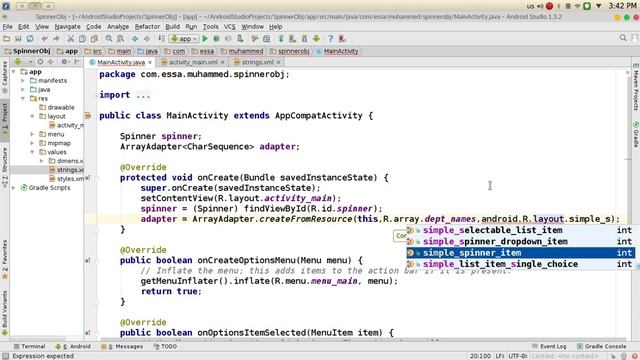Open the Structure side panel
Image resolution: width=640 pixels, height=360 pixels.
tap(4, 167)
